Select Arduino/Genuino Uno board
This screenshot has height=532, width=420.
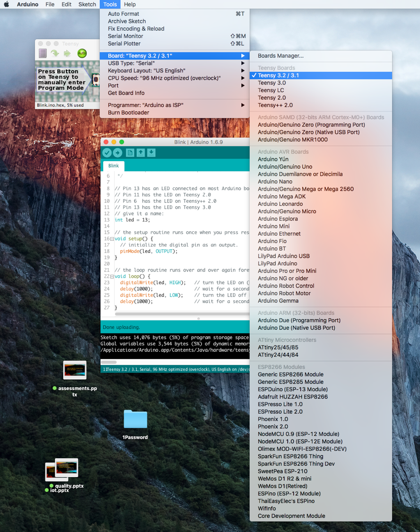[x=321, y=166]
